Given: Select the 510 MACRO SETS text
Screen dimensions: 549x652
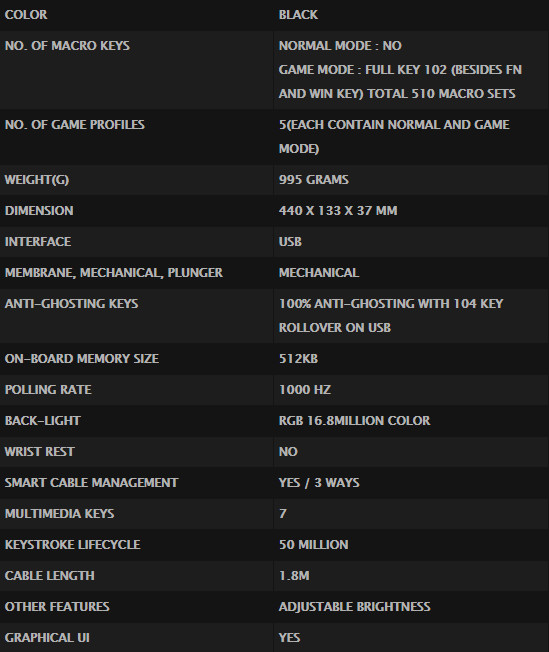Looking at the screenshot, I should tap(463, 94).
